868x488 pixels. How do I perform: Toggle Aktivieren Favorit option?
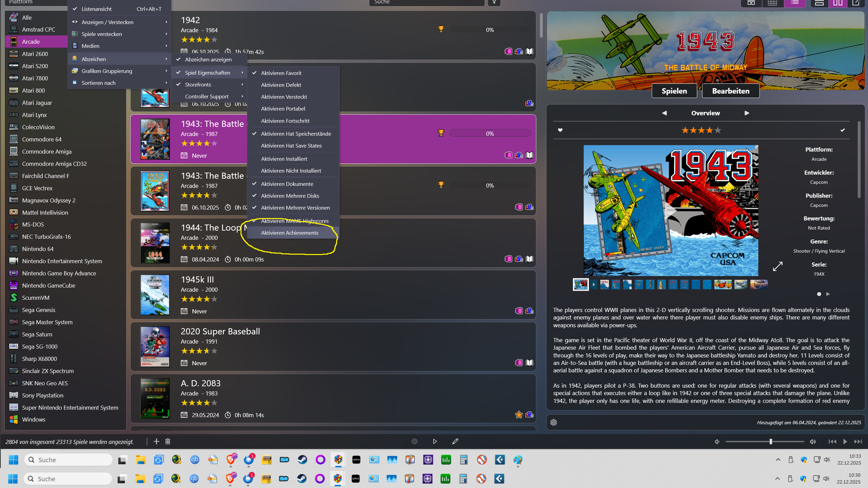(x=281, y=73)
